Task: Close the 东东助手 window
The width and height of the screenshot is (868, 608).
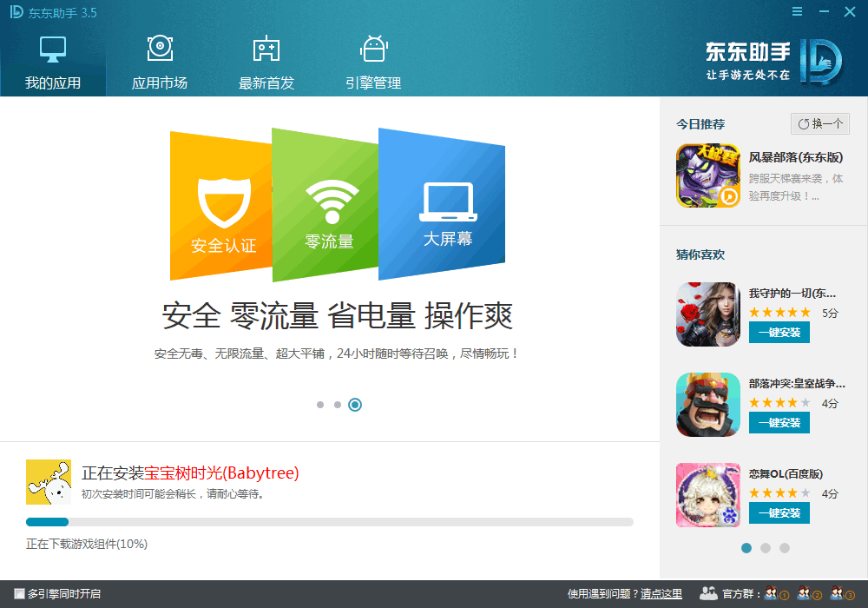Action: tap(850, 11)
